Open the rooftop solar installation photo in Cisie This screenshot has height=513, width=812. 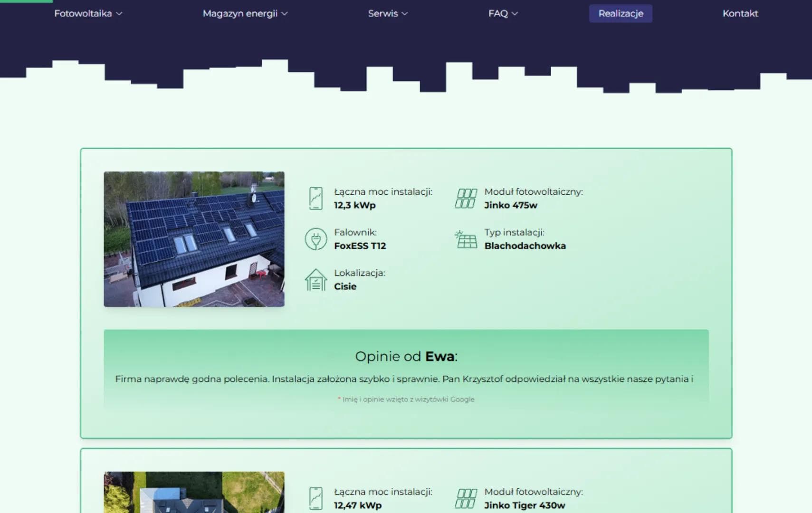pos(193,239)
